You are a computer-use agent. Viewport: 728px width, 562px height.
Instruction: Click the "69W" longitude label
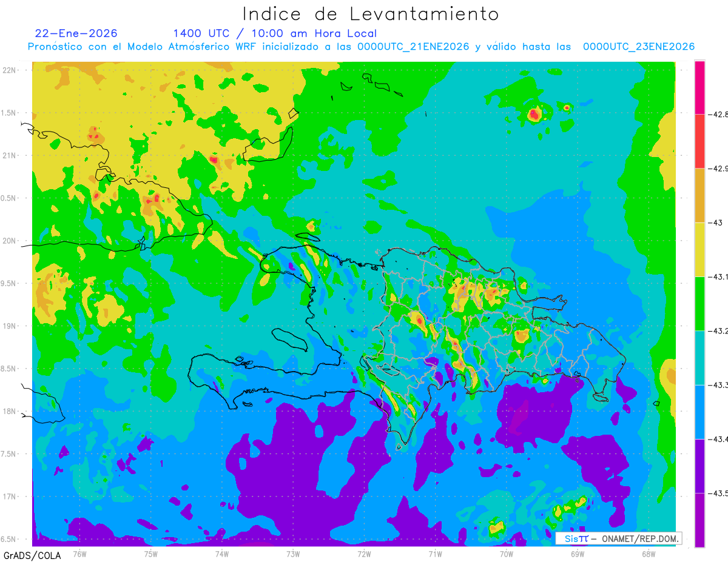pos(577,554)
